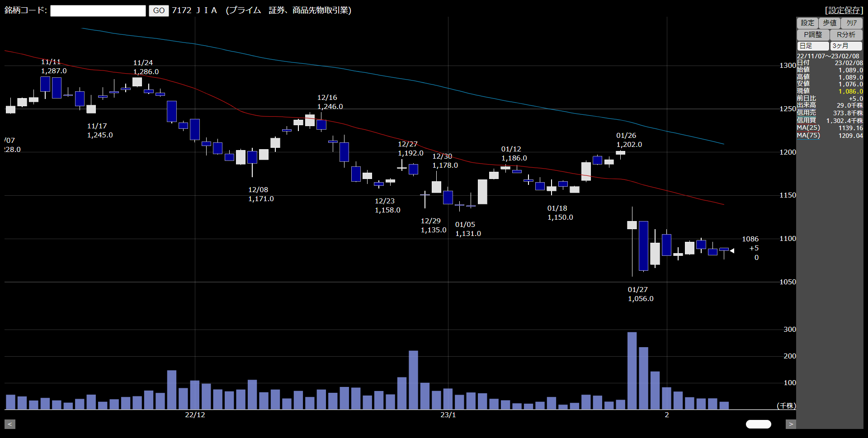The image size is (868, 438).
Task: Click the 11/17 1,245.0 price label
Action: coord(100,131)
